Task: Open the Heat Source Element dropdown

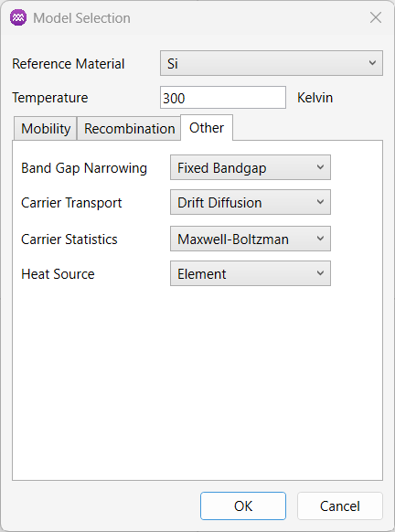Action: (x=251, y=273)
